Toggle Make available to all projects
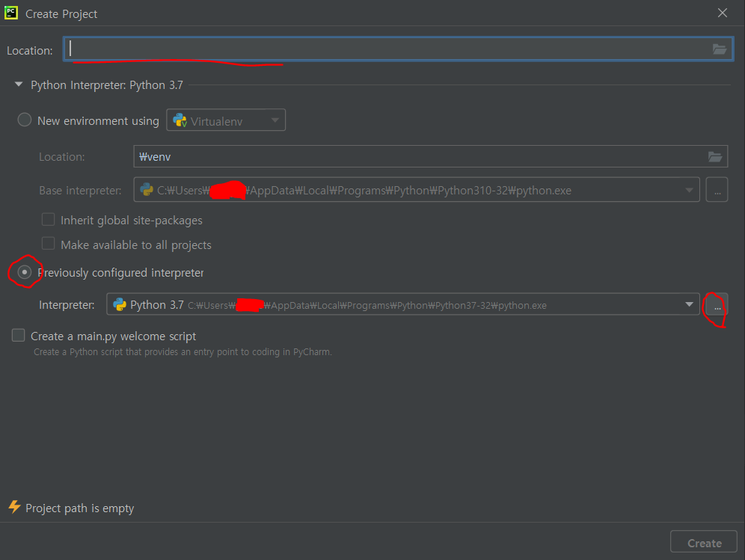745x560 pixels. pyautogui.click(x=48, y=244)
